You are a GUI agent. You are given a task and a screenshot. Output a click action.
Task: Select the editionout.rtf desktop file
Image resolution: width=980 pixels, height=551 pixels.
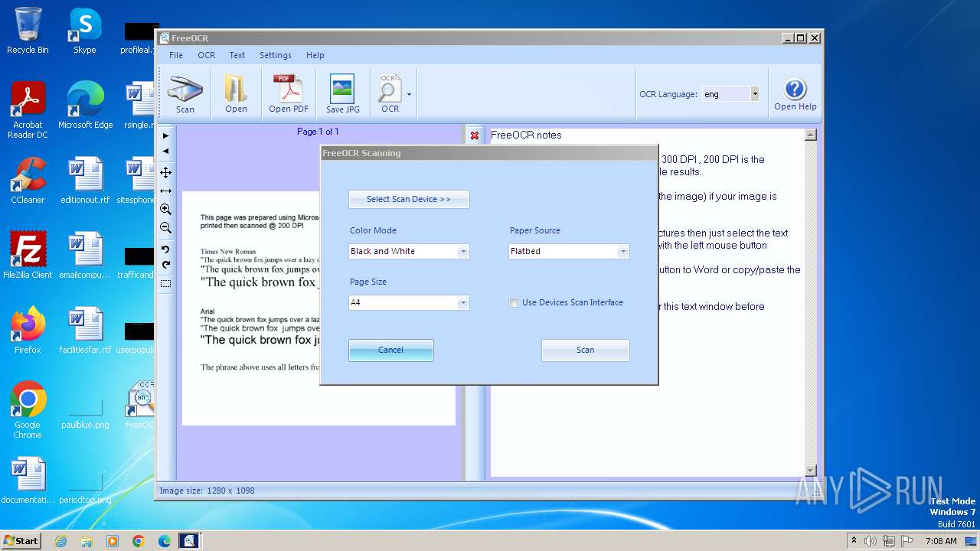(85, 181)
